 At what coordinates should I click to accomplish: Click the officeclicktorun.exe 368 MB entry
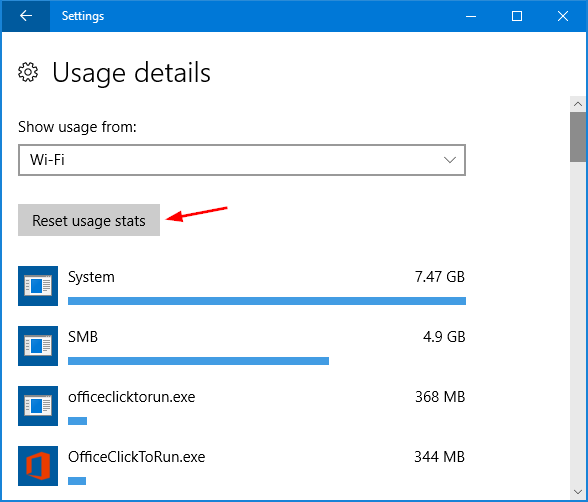[x=242, y=406]
